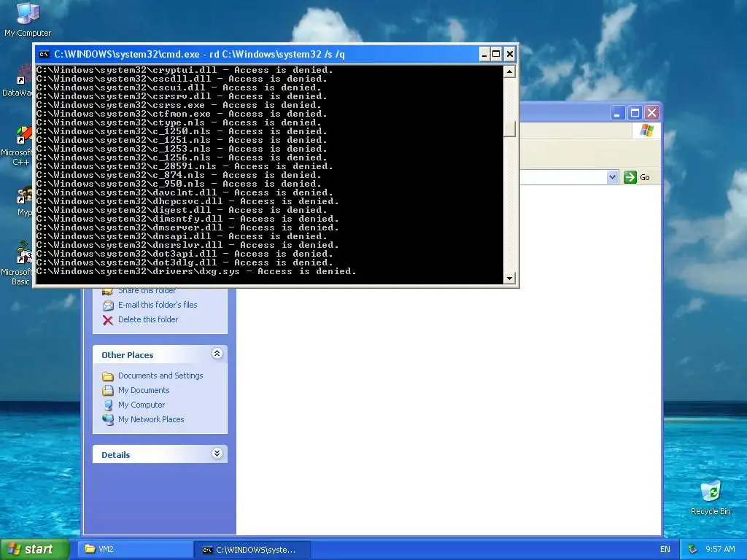Click the ctfmon.exe access denied line

click(x=182, y=114)
